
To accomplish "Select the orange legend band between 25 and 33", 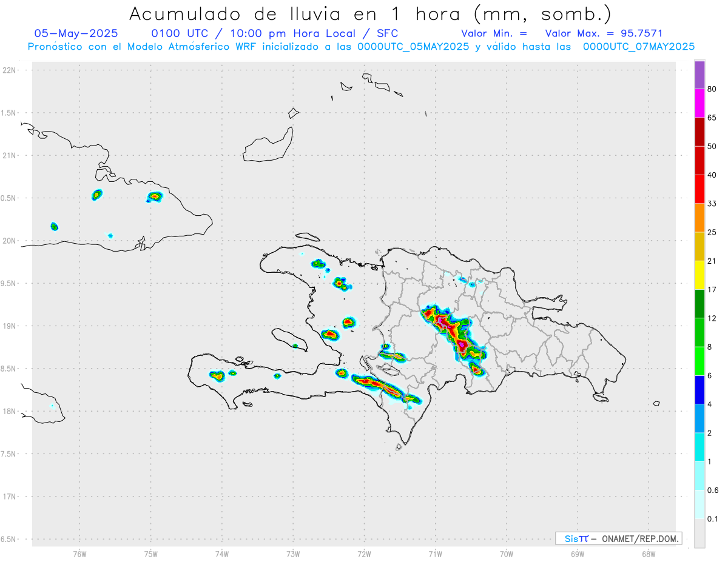I will 699,218.
